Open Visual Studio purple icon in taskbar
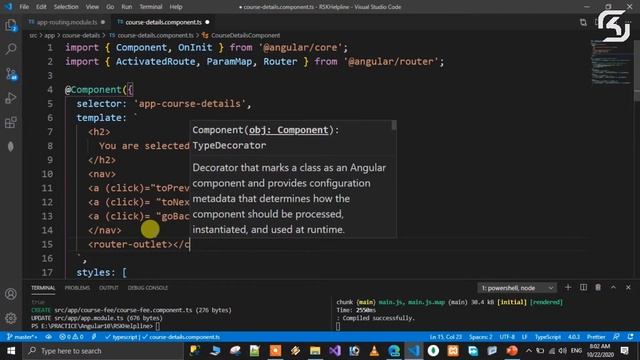The height and width of the screenshot is (360, 640). [335, 351]
